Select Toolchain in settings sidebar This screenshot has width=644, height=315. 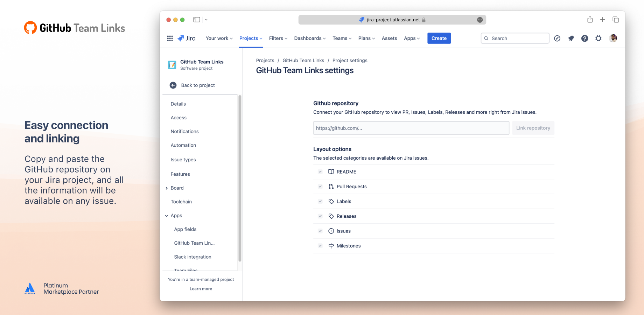(x=181, y=202)
